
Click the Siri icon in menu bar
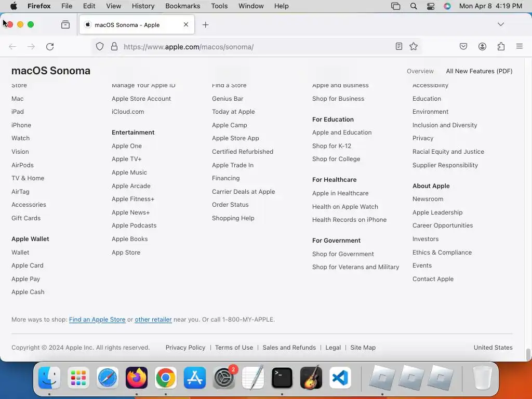[x=447, y=6]
